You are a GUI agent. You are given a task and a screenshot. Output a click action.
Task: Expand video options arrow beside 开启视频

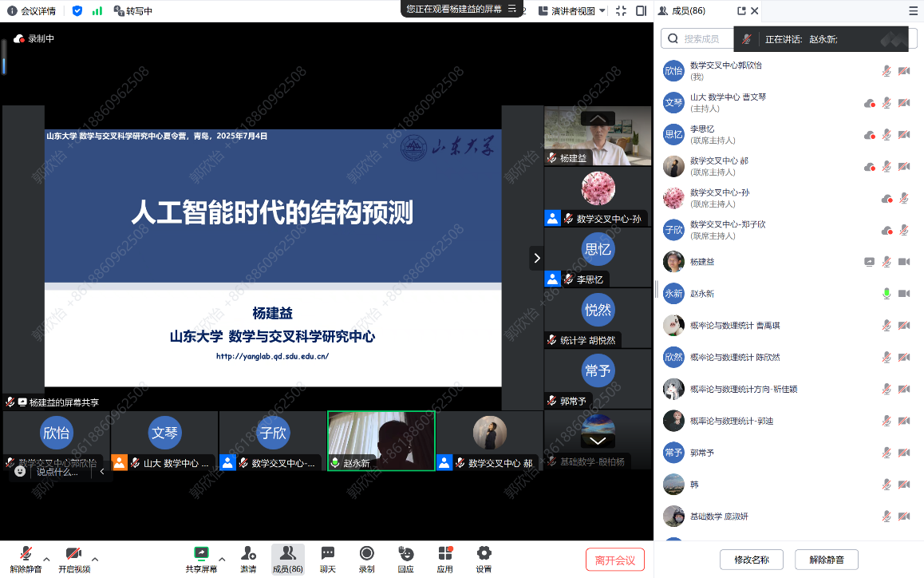95,558
